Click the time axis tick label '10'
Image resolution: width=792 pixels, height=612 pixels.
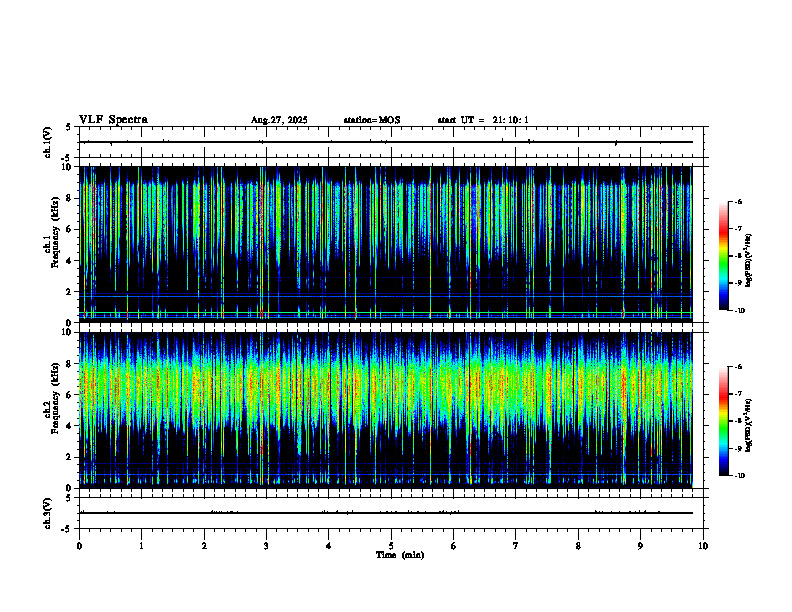(703, 546)
